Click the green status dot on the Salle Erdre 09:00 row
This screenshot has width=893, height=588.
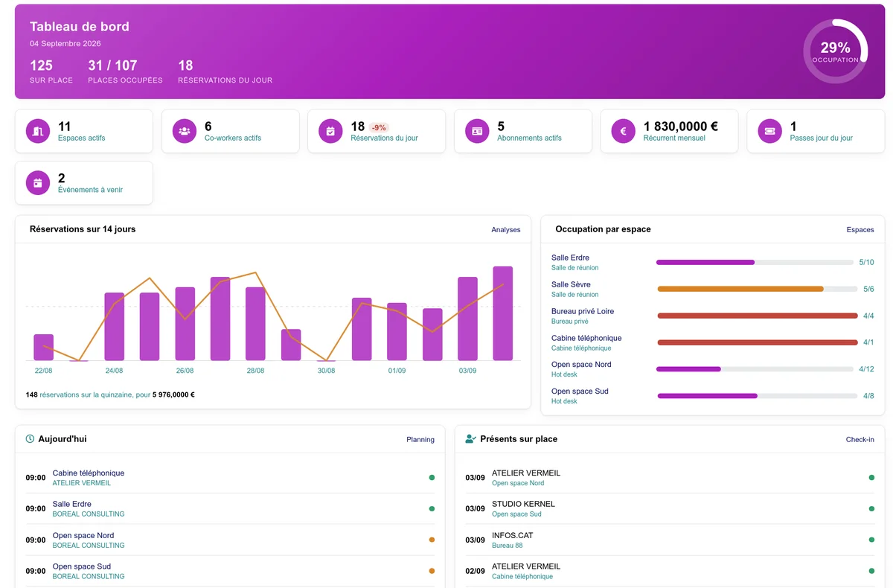pos(432,508)
